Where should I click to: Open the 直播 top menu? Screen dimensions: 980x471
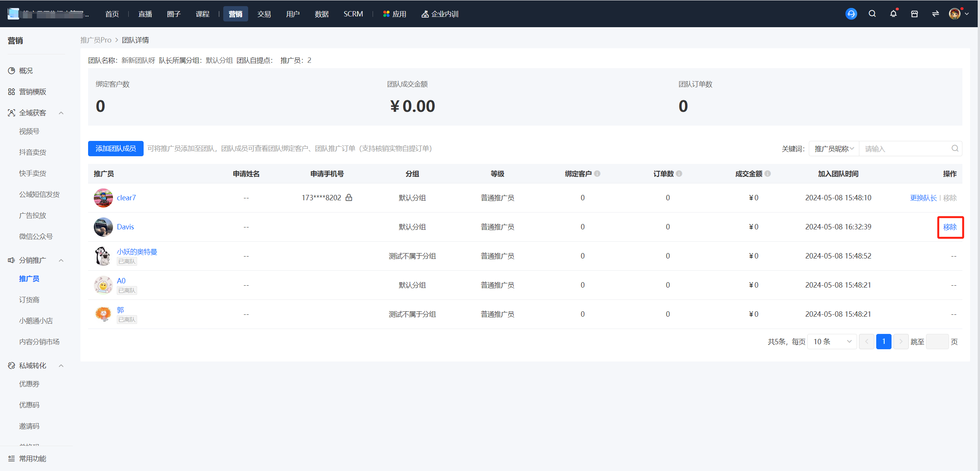click(x=145, y=14)
